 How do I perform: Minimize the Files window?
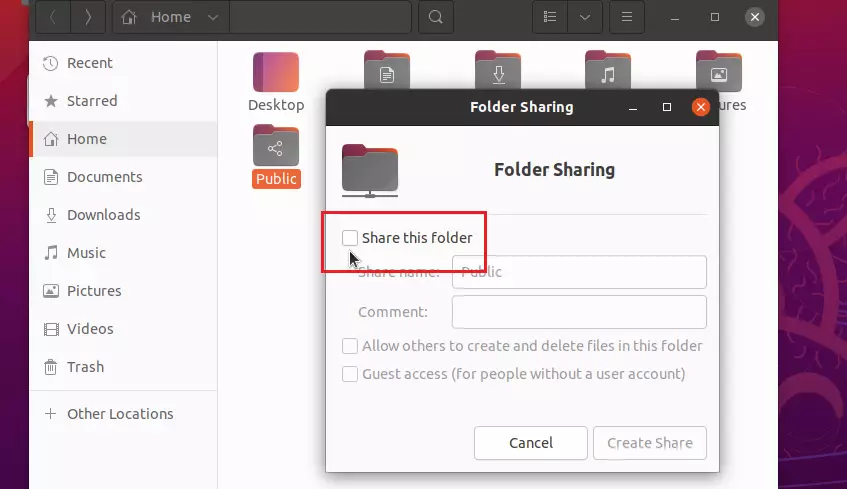pos(675,17)
